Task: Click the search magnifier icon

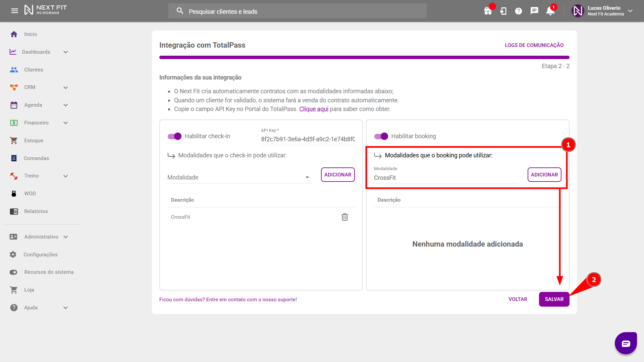Action: point(180,11)
